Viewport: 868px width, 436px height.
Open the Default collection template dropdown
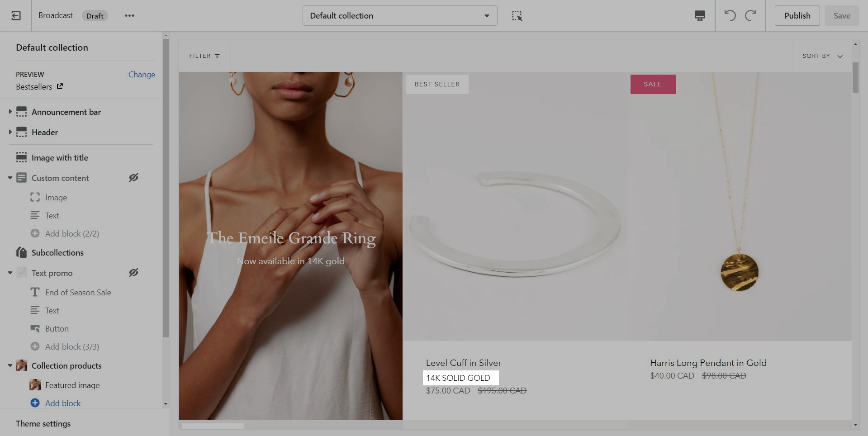(399, 16)
